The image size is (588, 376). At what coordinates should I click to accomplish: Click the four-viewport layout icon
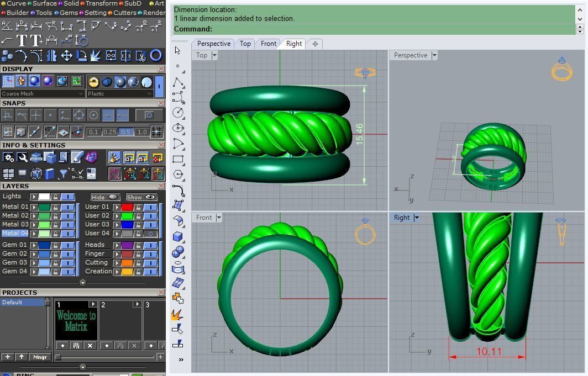(8, 174)
